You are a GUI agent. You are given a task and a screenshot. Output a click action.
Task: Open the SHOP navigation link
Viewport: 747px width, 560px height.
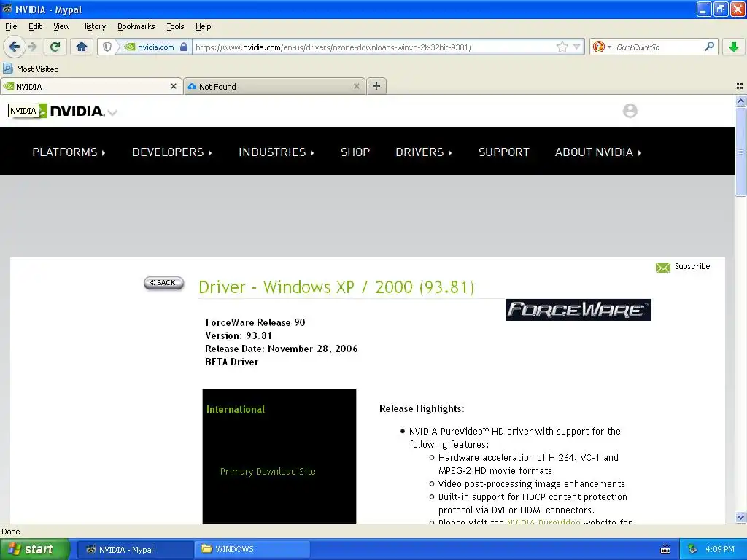355,152
